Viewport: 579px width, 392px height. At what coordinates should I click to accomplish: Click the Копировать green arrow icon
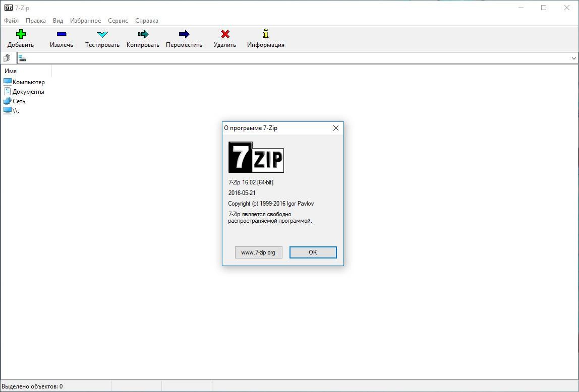coord(143,34)
